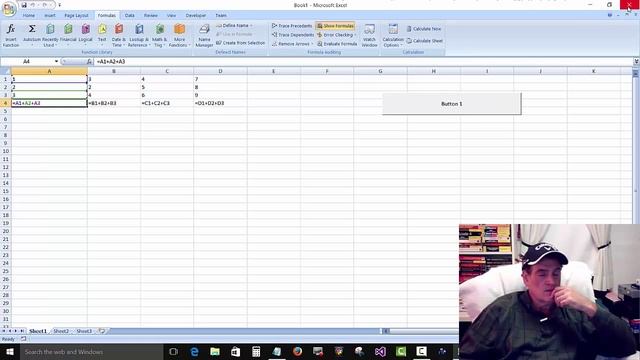Open Windows Start menu
Image resolution: width=640 pixels, height=360 pixels.
point(10,351)
